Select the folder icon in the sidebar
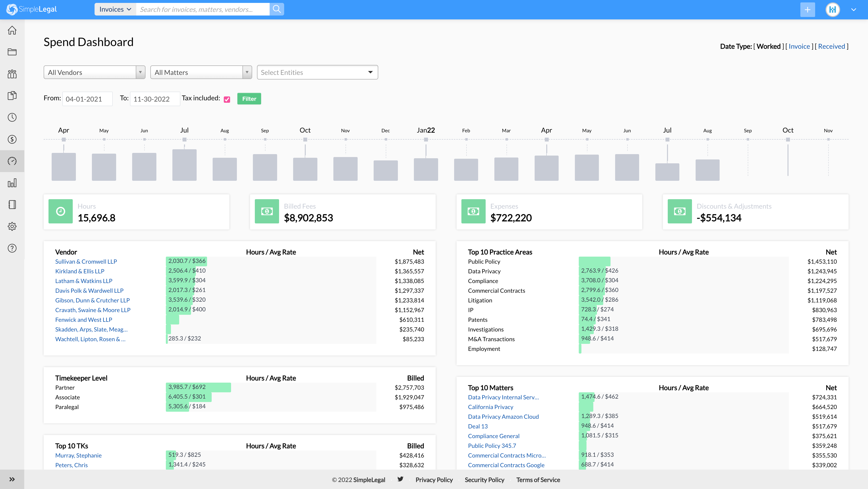 point(12,52)
